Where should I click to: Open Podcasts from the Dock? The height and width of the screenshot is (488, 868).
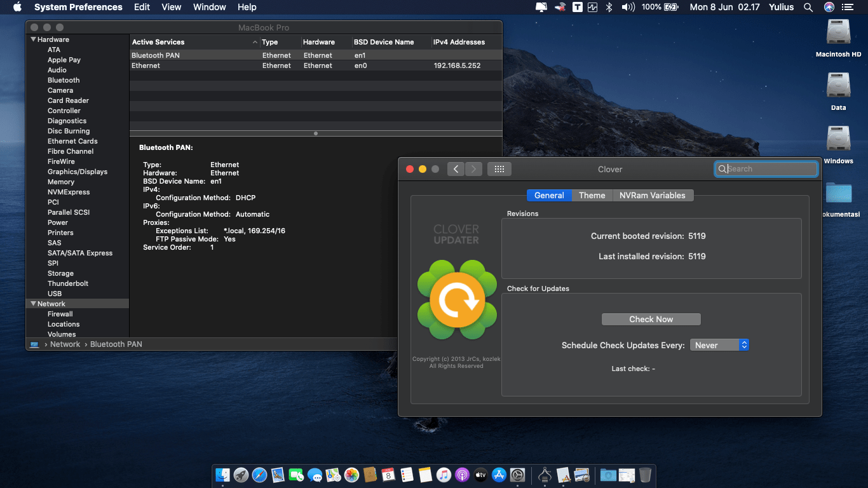(462, 475)
